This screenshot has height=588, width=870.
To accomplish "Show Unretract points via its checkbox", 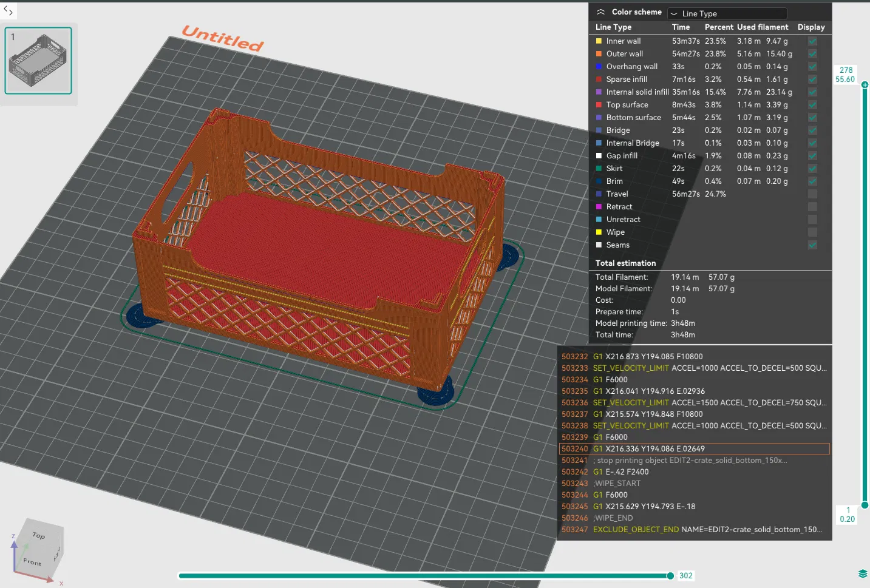I will point(812,220).
